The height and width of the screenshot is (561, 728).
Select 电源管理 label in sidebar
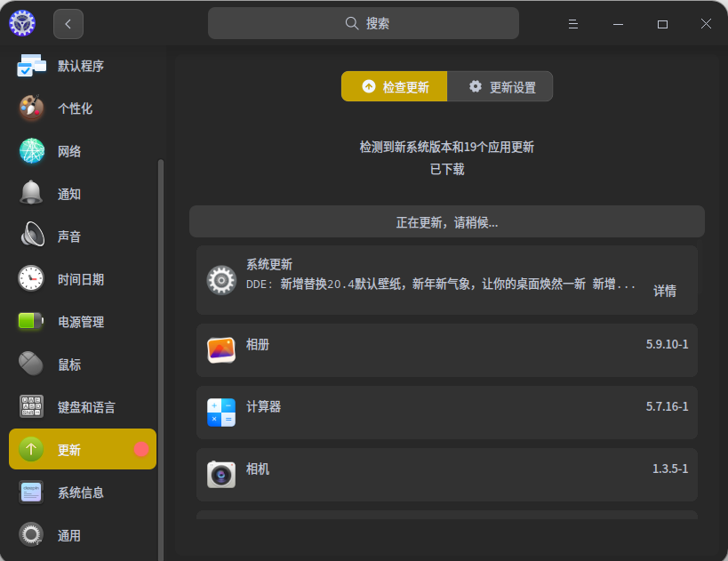coord(81,323)
